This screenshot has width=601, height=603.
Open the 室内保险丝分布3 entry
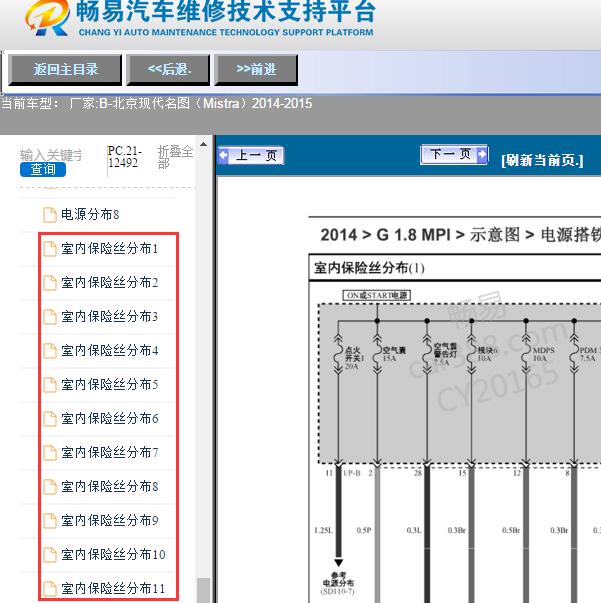pos(110,316)
